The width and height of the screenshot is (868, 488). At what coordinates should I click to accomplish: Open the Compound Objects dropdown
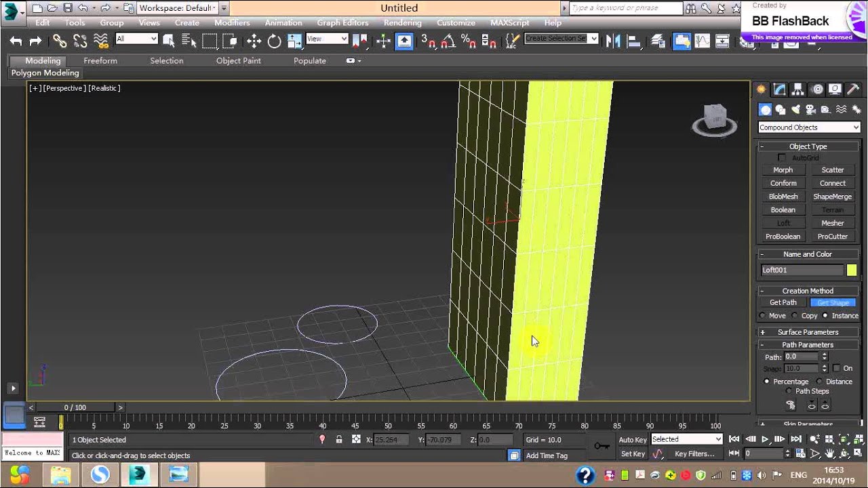tap(809, 127)
